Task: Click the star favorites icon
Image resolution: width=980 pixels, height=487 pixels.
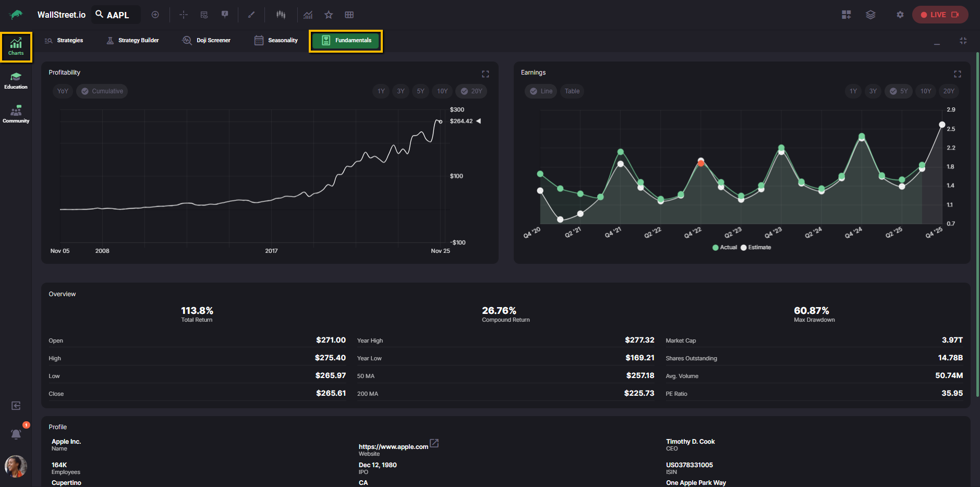Action: pos(329,15)
